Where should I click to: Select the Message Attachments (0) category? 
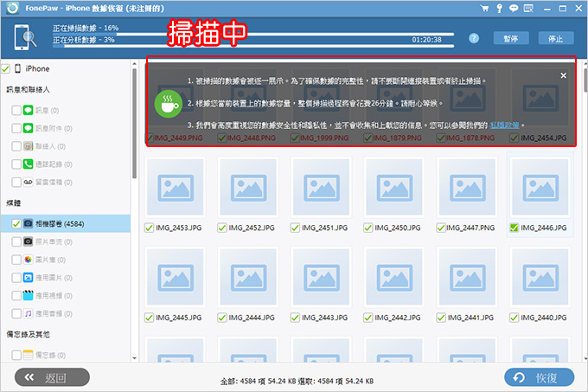click(66, 128)
